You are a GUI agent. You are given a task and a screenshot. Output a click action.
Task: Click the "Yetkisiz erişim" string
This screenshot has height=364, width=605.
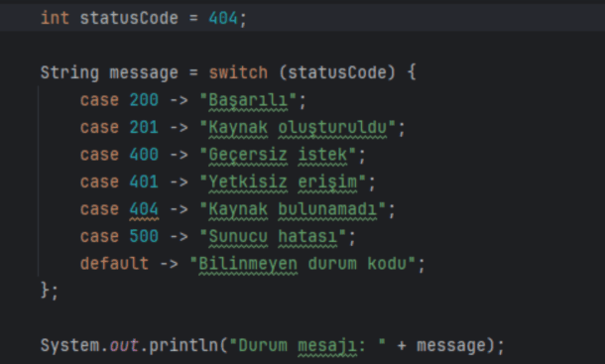pyautogui.click(x=283, y=182)
